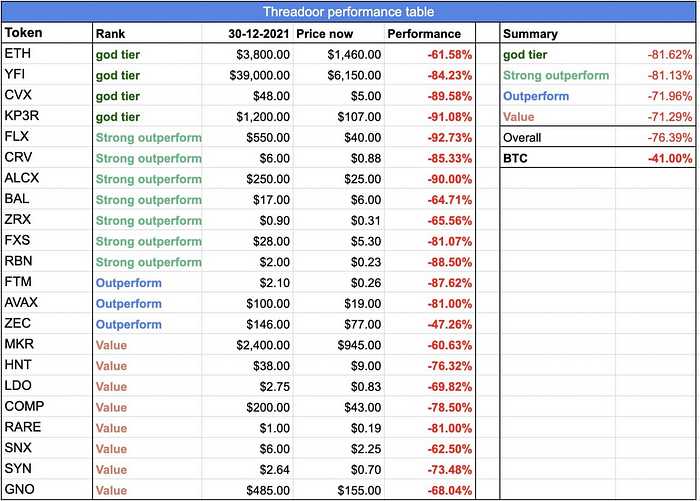This screenshot has height=501, width=700.
Task: Select the GNO token cell
Action: [x=47, y=490]
